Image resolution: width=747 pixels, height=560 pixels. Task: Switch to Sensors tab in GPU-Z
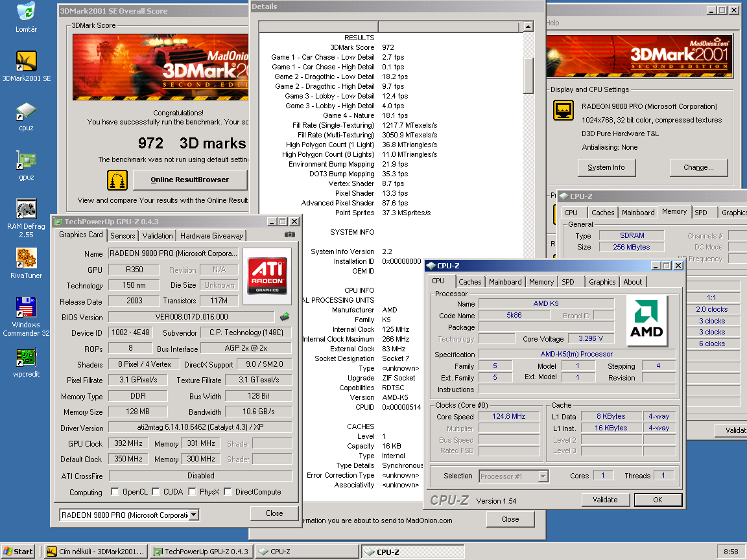123,236
